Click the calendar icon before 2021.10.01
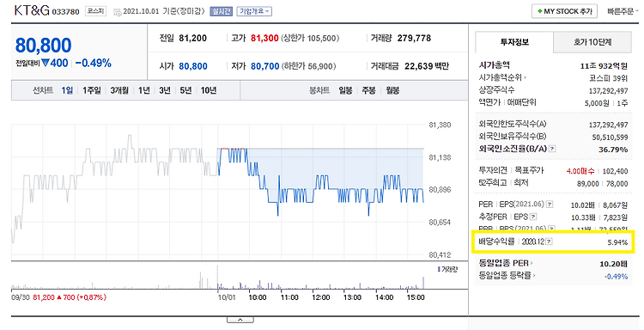The image size is (644, 330). point(117,11)
